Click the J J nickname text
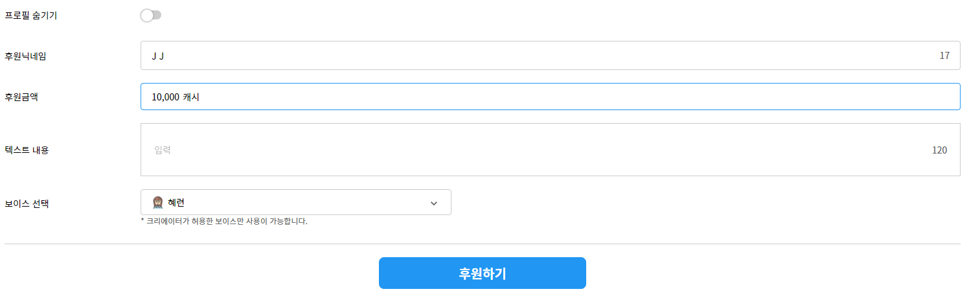Viewport: 980px width, 298px height. point(157,56)
